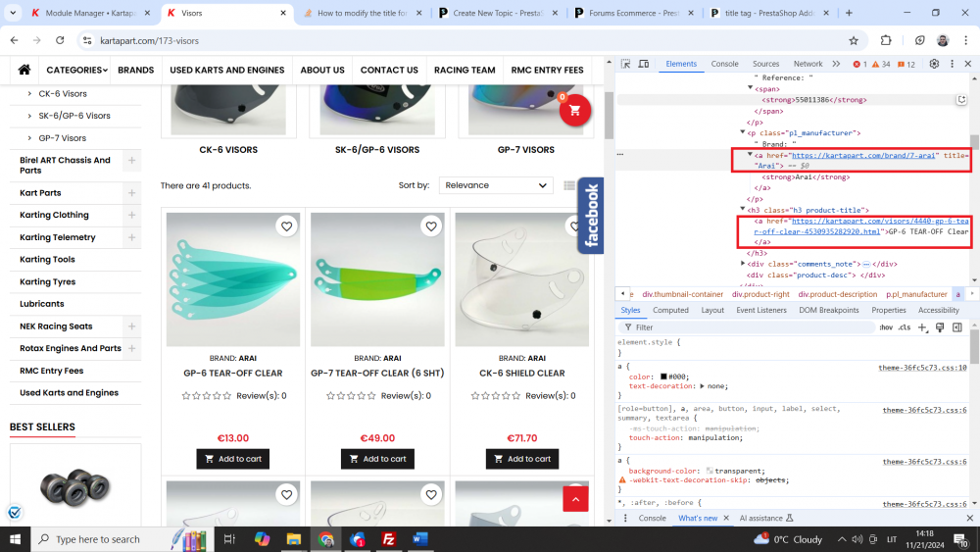Open the Facebook side tab

pos(591,215)
